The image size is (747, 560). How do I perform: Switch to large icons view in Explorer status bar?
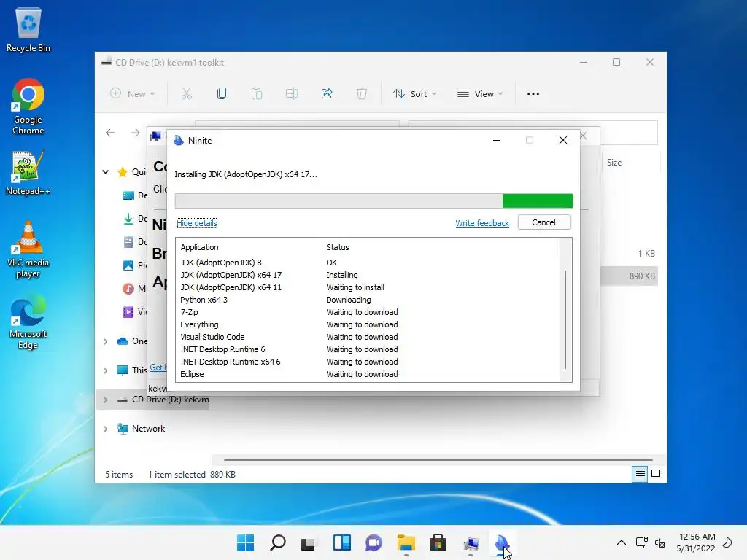[656, 474]
